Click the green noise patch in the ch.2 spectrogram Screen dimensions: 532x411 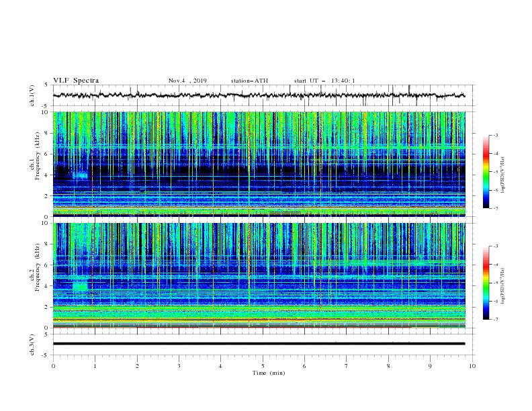[80, 285]
